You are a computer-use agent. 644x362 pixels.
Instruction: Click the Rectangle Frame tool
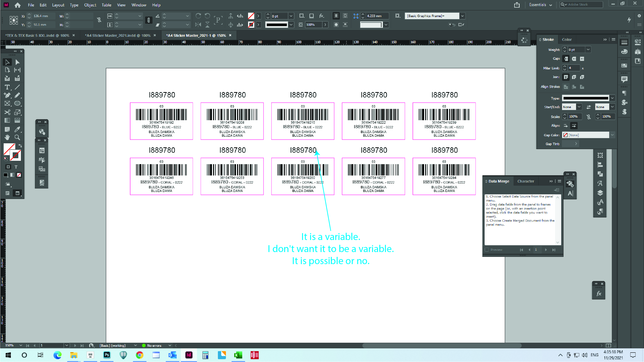pyautogui.click(x=7, y=104)
